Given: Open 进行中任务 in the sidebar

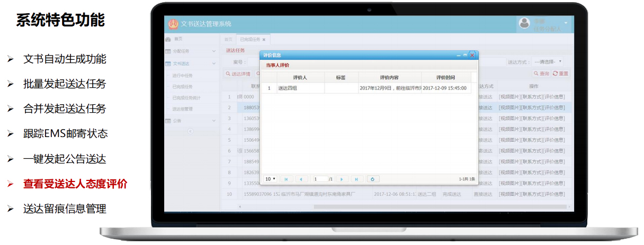Looking at the screenshot, I should pyautogui.click(x=182, y=75).
